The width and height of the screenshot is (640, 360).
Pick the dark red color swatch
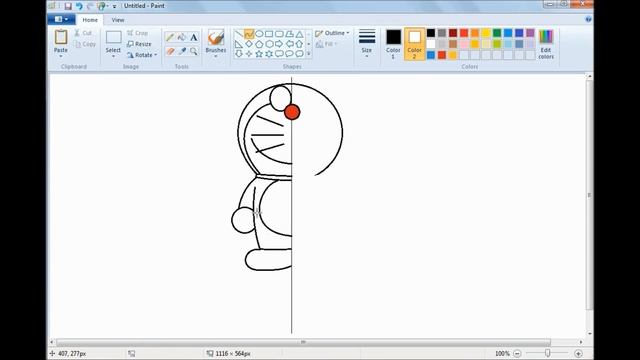[x=453, y=33]
